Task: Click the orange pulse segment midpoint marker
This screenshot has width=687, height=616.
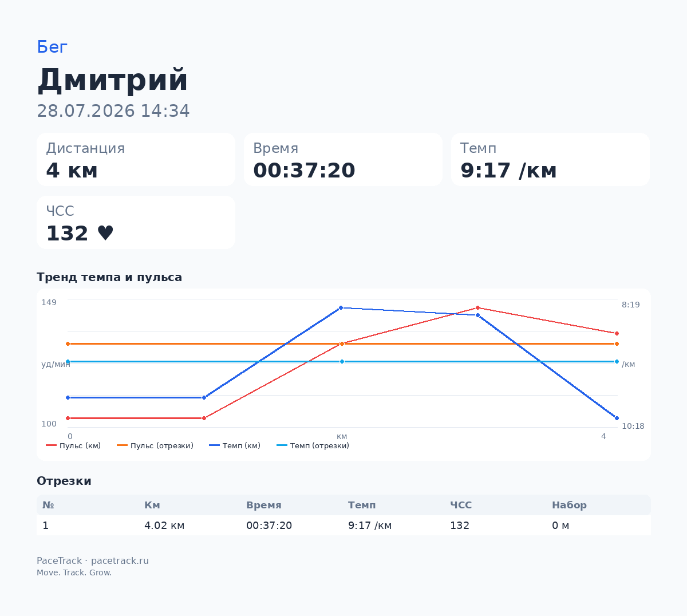Action: tap(342, 343)
